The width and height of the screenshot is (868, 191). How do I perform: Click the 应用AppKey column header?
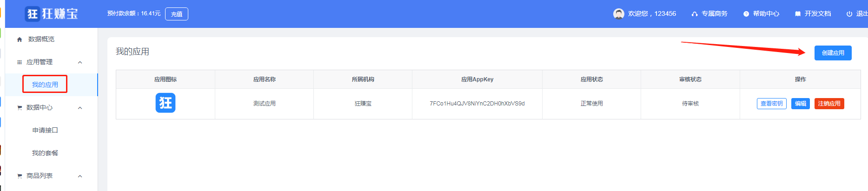point(477,79)
